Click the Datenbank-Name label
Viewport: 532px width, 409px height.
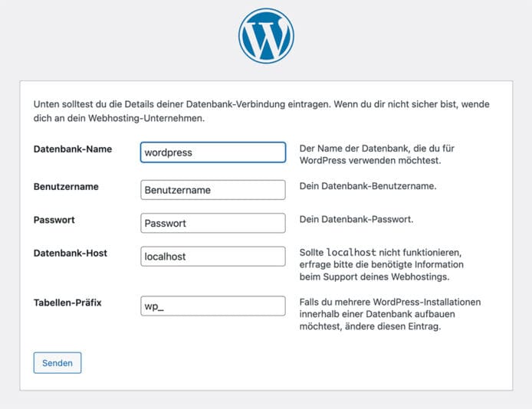(x=73, y=149)
